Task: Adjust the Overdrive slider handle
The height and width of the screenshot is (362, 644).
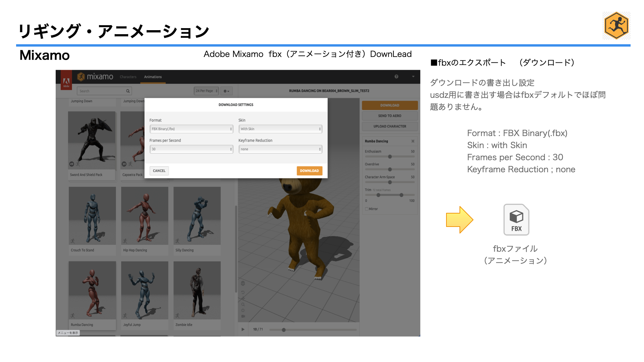Action: (390, 169)
